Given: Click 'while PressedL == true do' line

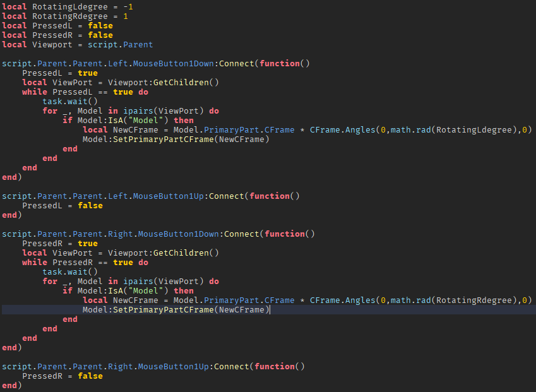Looking at the screenshot, I should point(85,92).
